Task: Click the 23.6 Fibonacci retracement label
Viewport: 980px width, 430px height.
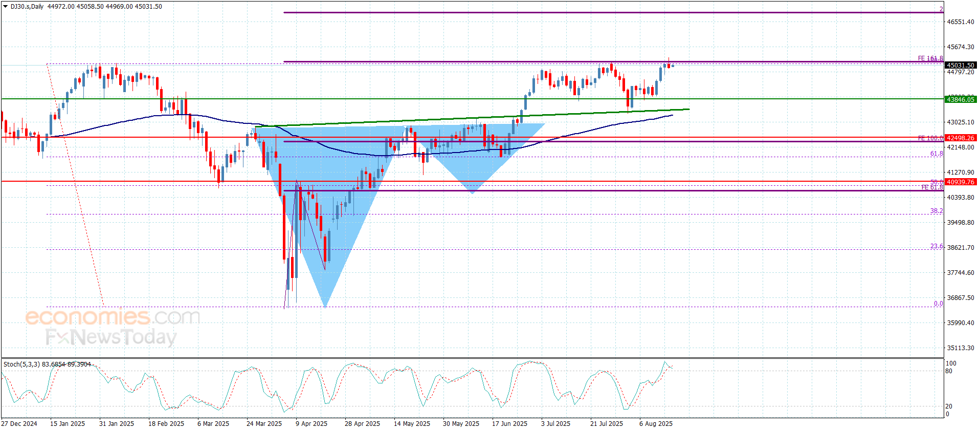Action: pos(936,246)
